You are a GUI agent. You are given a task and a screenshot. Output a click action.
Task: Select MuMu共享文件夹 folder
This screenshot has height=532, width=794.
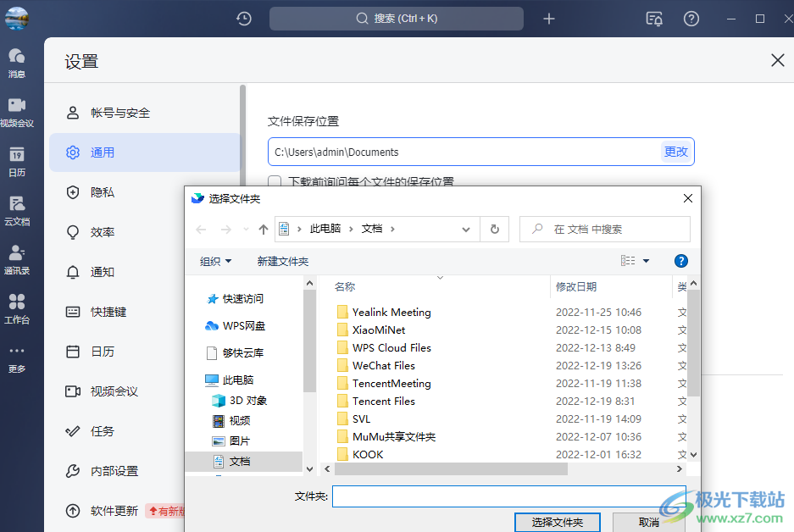click(x=387, y=437)
